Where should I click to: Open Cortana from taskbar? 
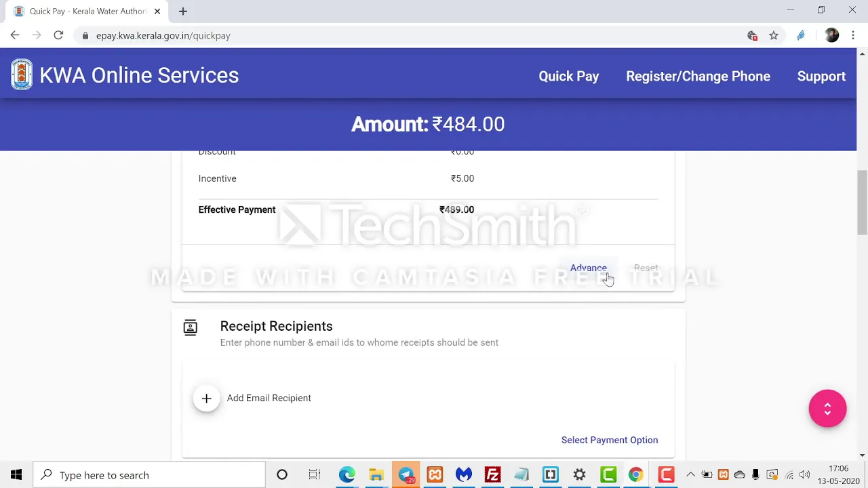[x=281, y=475]
